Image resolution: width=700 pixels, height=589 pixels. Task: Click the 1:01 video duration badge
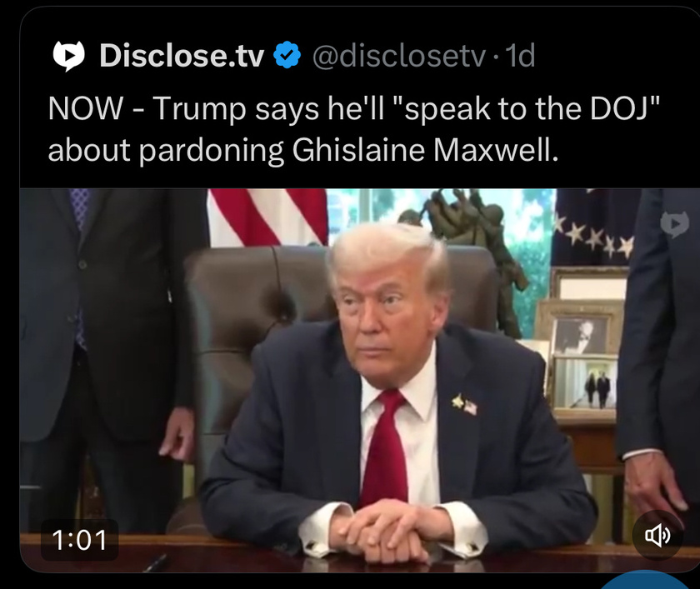pyautogui.click(x=79, y=540)
